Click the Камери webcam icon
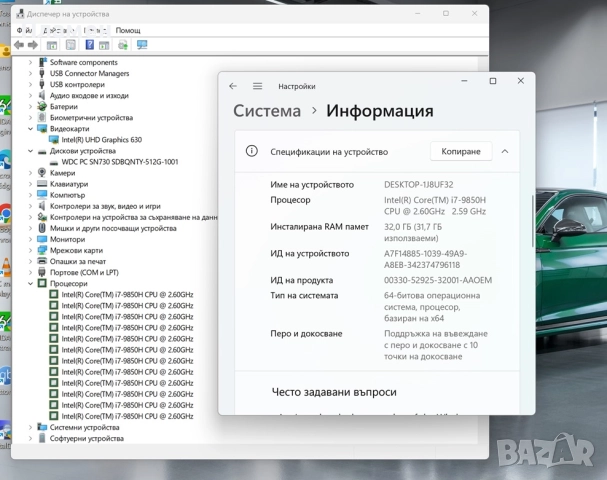Image resolution: width=607 pixels, height=480 pixels. click(42, 173)
